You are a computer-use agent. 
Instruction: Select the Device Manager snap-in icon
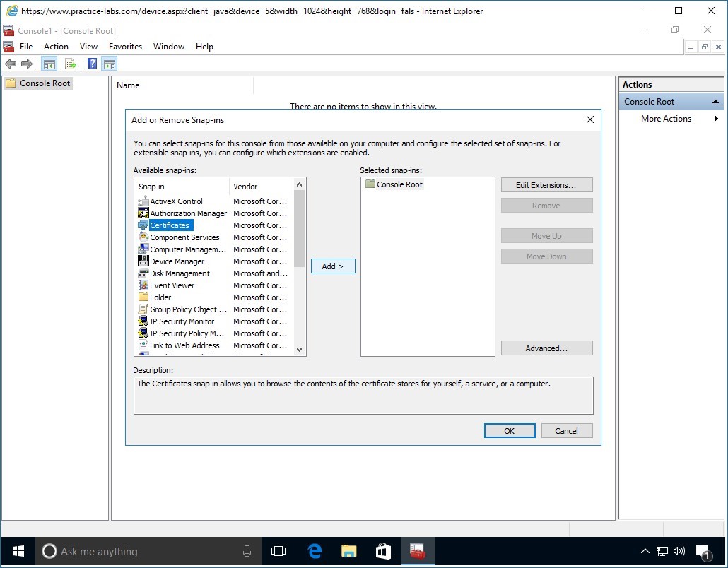pos(142,261)
